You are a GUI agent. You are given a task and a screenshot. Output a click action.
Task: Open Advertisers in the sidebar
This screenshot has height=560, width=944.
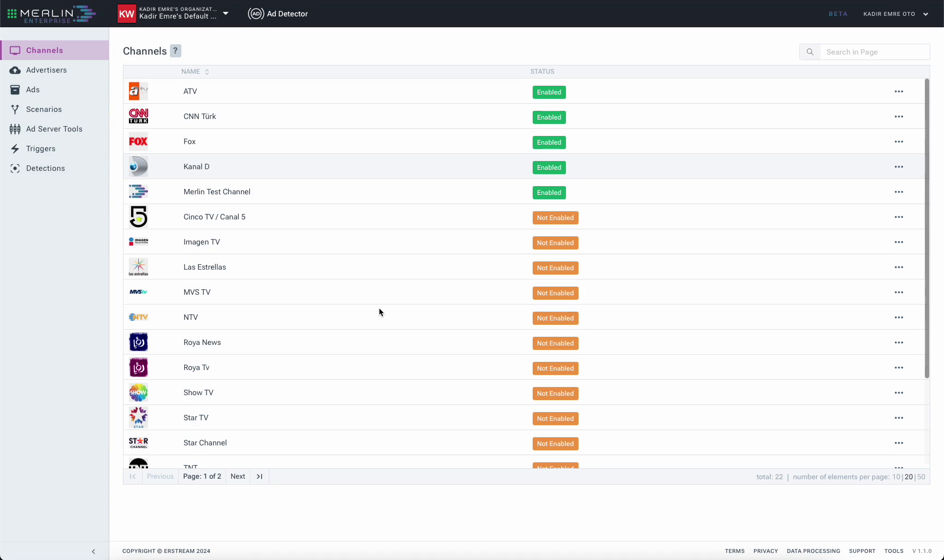coord(55,70)
